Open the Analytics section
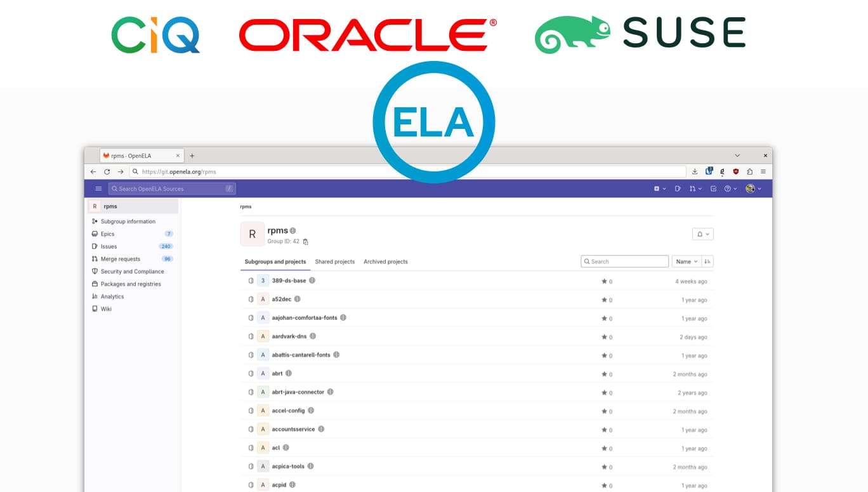This screenshot has height=492, width=868. tap(111, 296)
